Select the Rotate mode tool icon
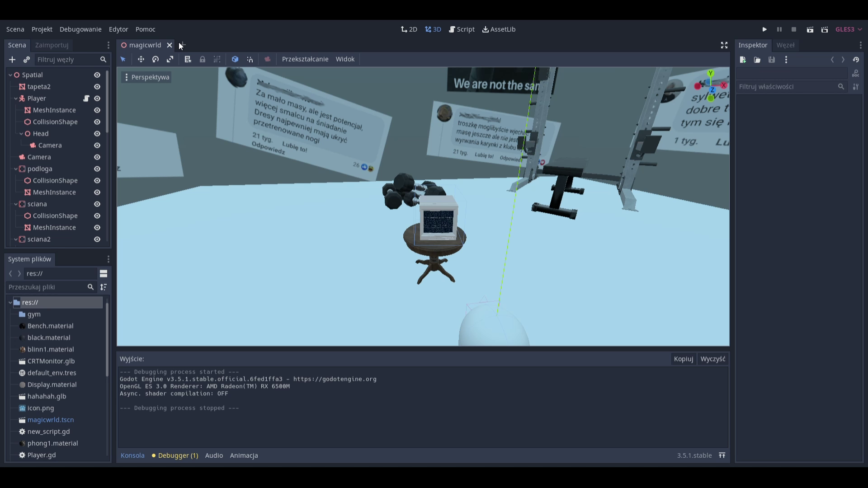This screenshot has width=868, height=488. [156, 59]
